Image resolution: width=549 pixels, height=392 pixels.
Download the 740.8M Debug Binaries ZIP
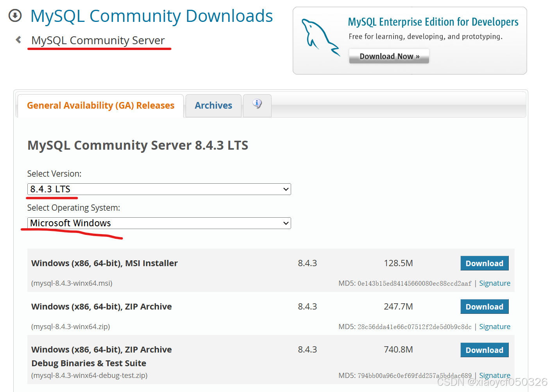tap(485, 350)
